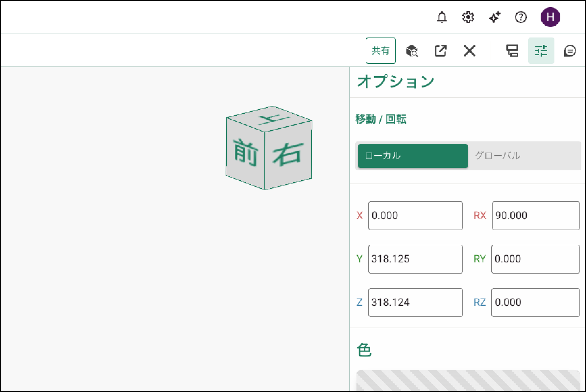Viewport: 586px width, 392px height.
Task: Open the user profile avatar H
Action: [x=550, y=17]
